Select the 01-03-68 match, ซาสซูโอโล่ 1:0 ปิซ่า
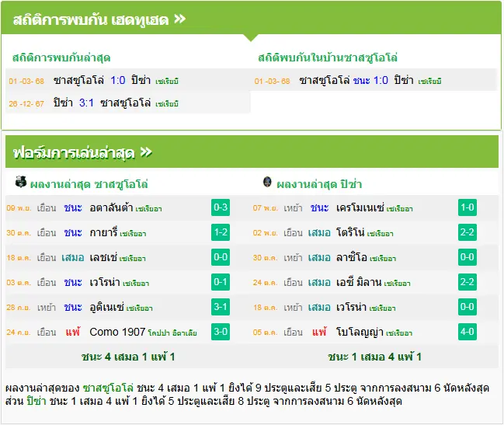504x425 pixels. (x=128, y=80)
